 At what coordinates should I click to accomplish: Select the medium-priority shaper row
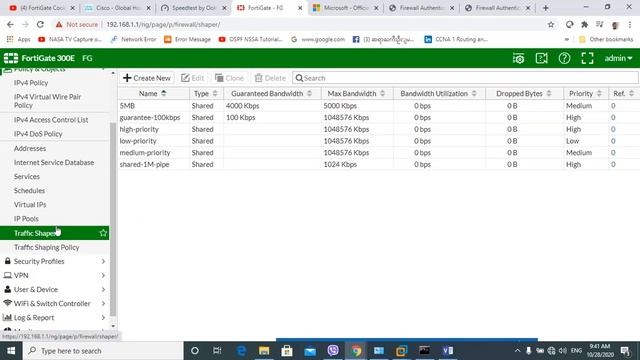coord(378,153)
